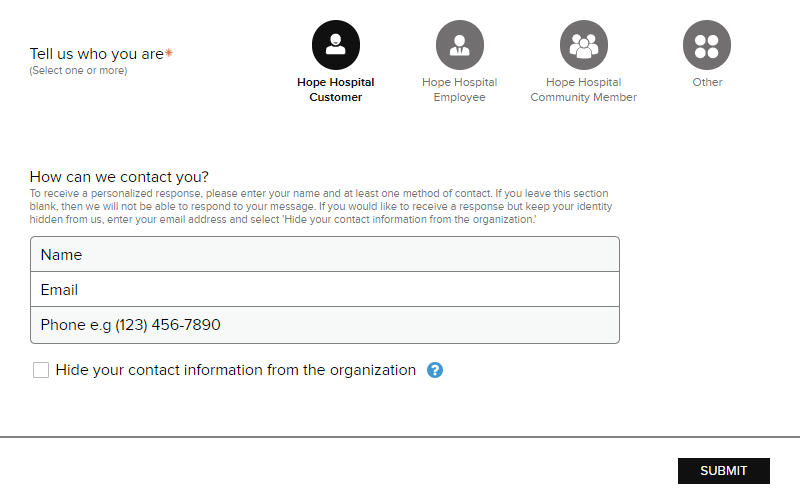Screen dimensions: 800x504
Task: Click the 'Hope Hospital Customer' label
Action: 336,90
